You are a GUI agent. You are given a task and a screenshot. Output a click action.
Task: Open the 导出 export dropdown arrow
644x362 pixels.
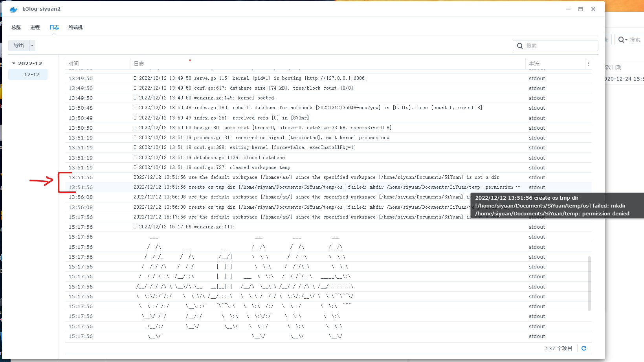(x=32, y=45)
